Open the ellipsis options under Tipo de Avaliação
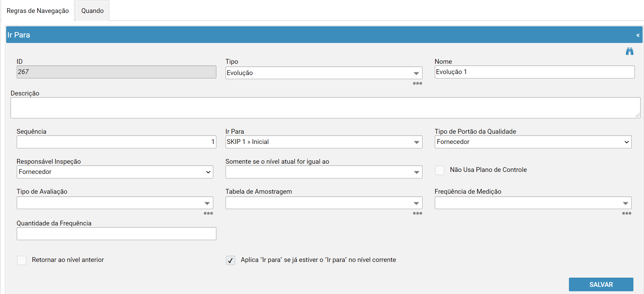The image size is (644, 294). 208,213
